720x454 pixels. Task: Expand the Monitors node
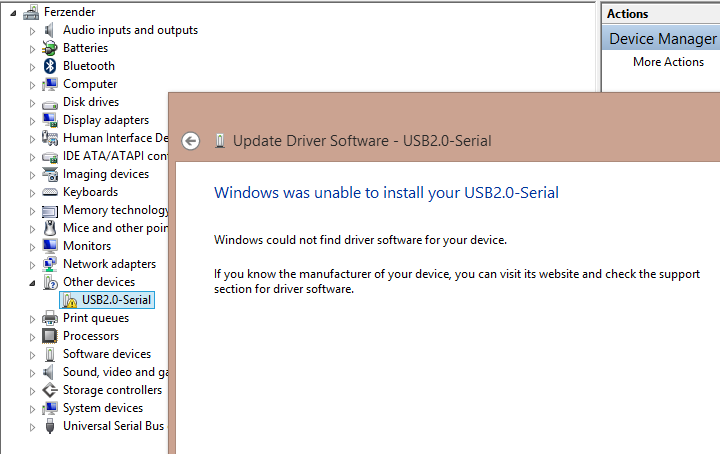tap(32, 247)
